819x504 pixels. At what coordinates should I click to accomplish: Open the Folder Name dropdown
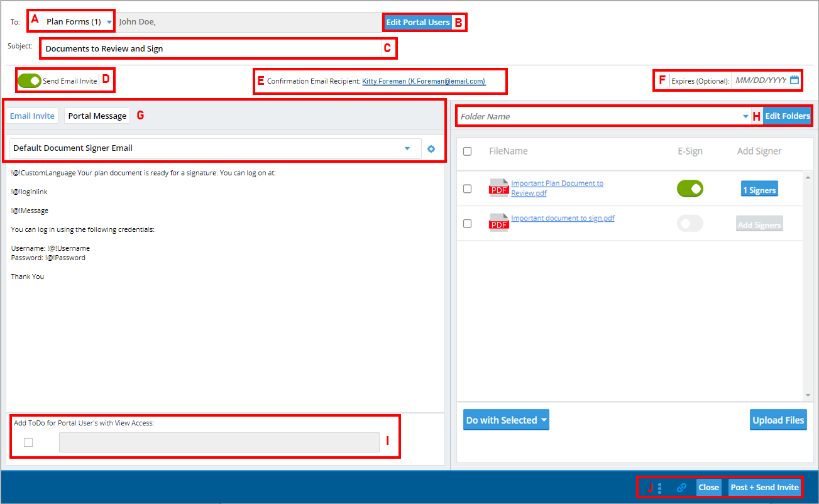point(745,116)
